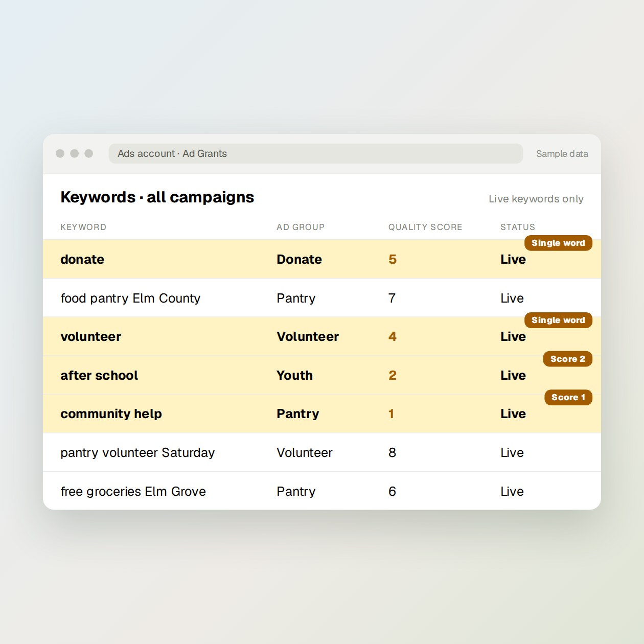Click the Score 2 badge
This screenshot has width=644, height=644.
(x=568, y=359)
